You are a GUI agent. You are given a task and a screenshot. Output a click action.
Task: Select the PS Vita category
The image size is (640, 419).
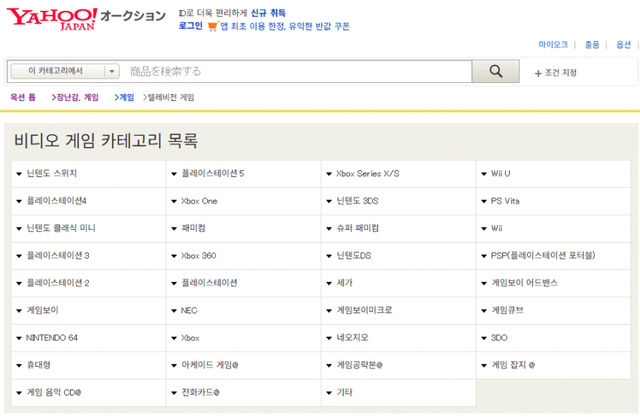click(505, 200)
